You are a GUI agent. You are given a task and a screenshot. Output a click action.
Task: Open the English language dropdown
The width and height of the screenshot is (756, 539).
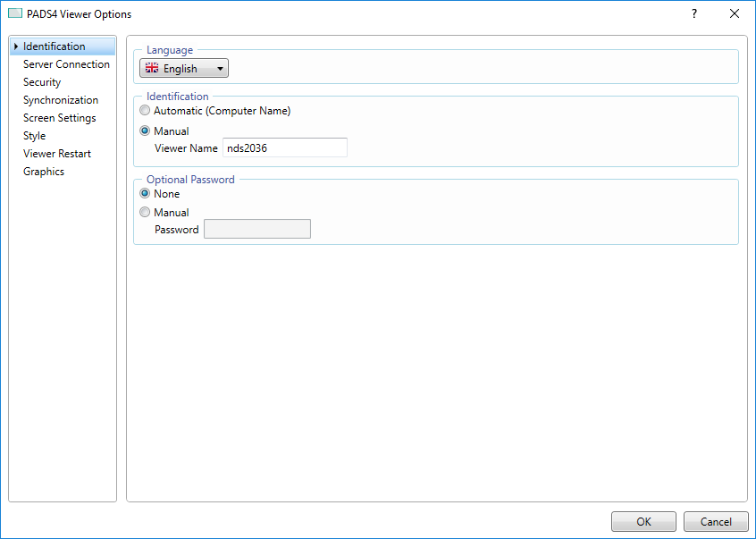[220, 68]
